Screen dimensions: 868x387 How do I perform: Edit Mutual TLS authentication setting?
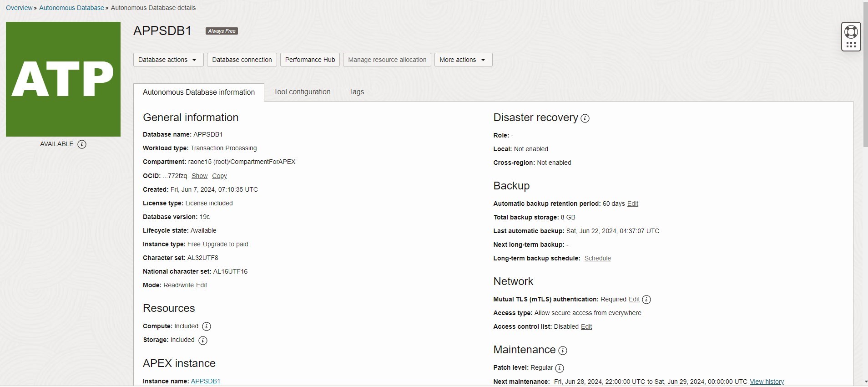(634, 299)
